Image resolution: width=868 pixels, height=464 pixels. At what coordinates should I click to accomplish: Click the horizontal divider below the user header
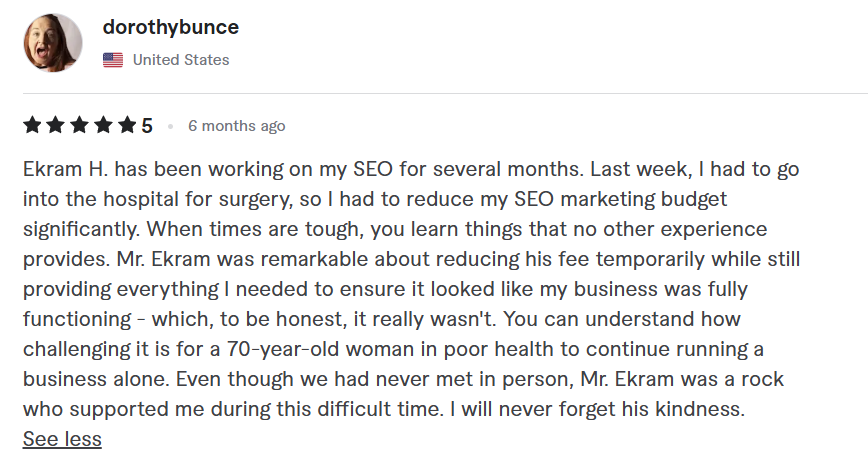[434, 94]
